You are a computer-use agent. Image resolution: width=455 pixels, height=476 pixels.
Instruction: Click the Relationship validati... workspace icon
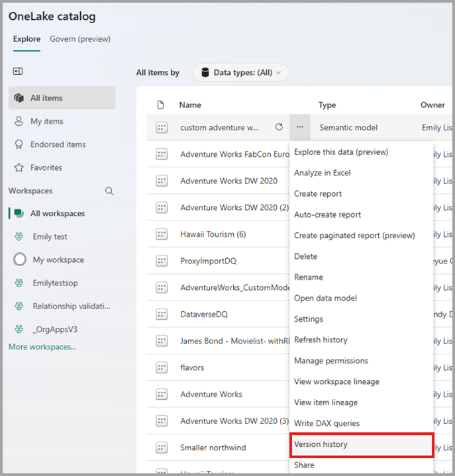(19, 306)
